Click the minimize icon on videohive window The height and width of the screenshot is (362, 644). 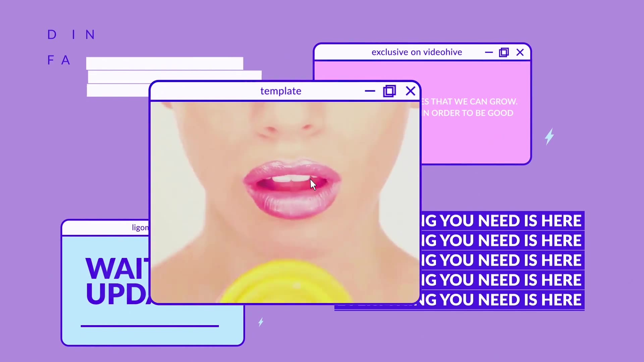click(489, 52)
